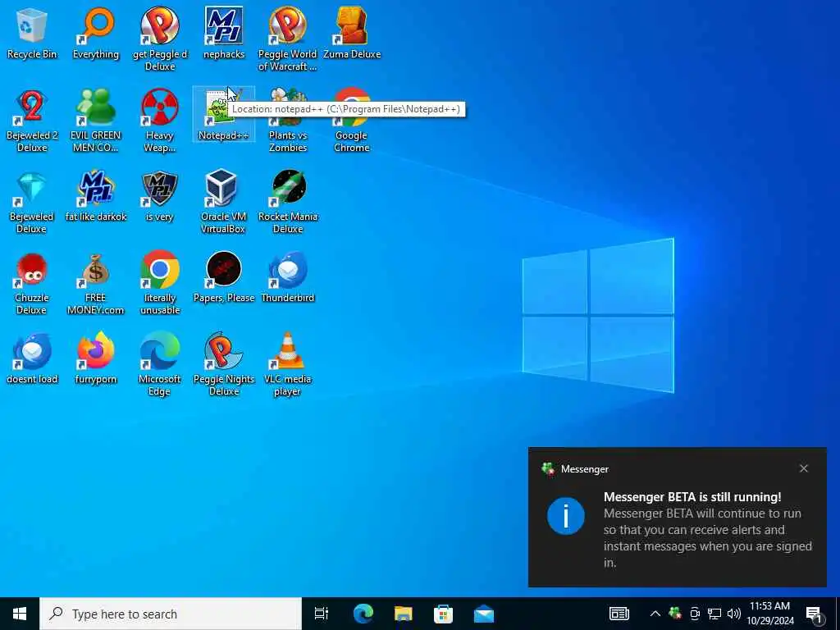Open the network status tray icon

click(x=714, y=614)
